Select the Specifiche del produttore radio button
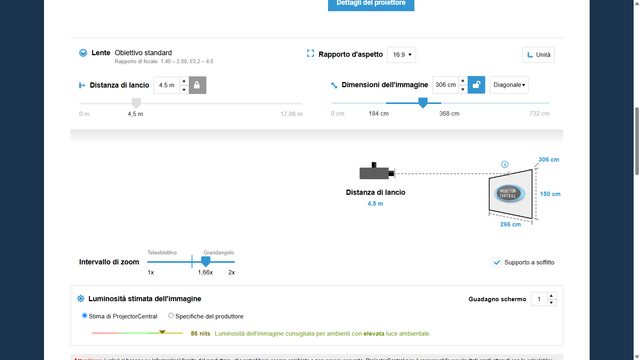640x360 pixels. click(x=171, y=316)
